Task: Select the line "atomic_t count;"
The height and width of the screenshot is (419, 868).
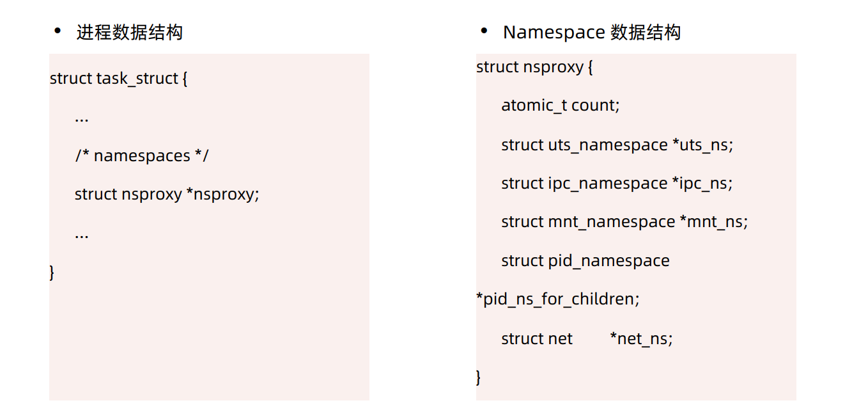Action: click(561, 106)
